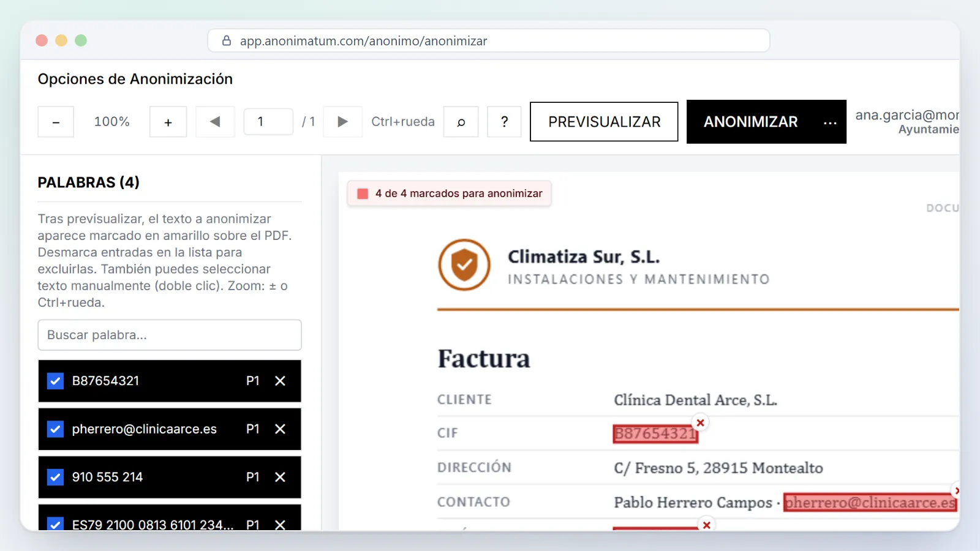Click the ana.garcia user account label
980x551 pixels.
pyautogui.click(x=907, y=115)
